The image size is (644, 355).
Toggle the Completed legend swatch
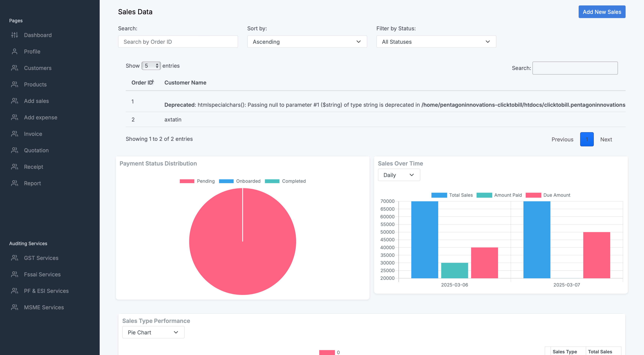coord(272,181)
